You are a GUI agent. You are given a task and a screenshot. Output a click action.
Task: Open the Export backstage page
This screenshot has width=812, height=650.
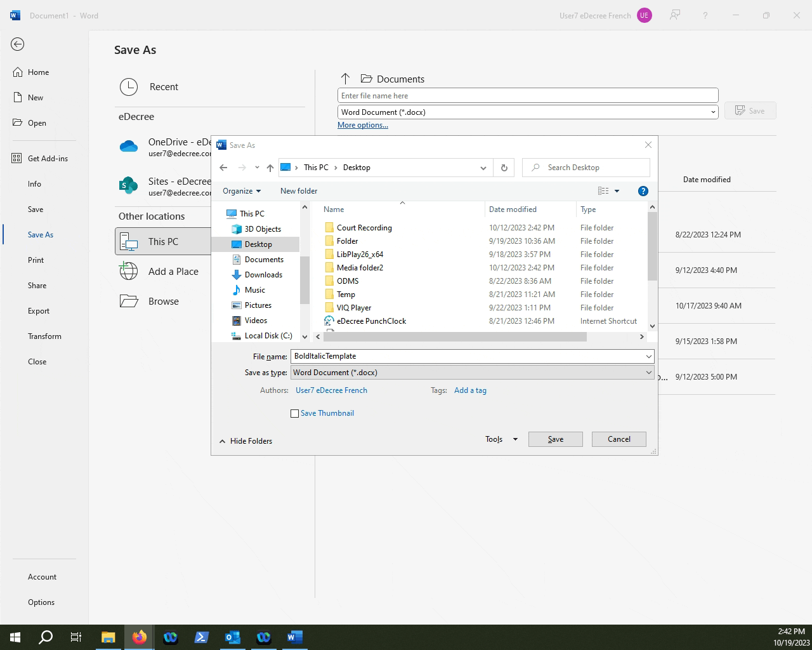pyautogui.click(x=39, y=311)
